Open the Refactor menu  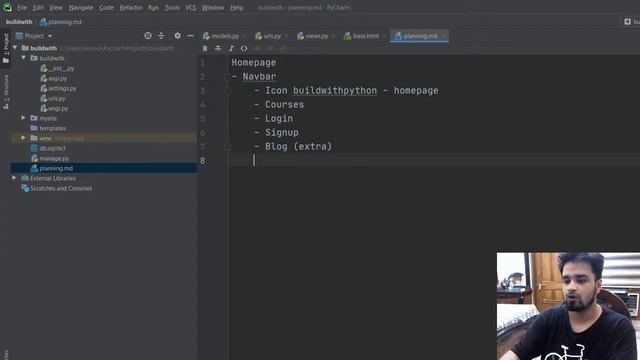click(x=131, y=7)
